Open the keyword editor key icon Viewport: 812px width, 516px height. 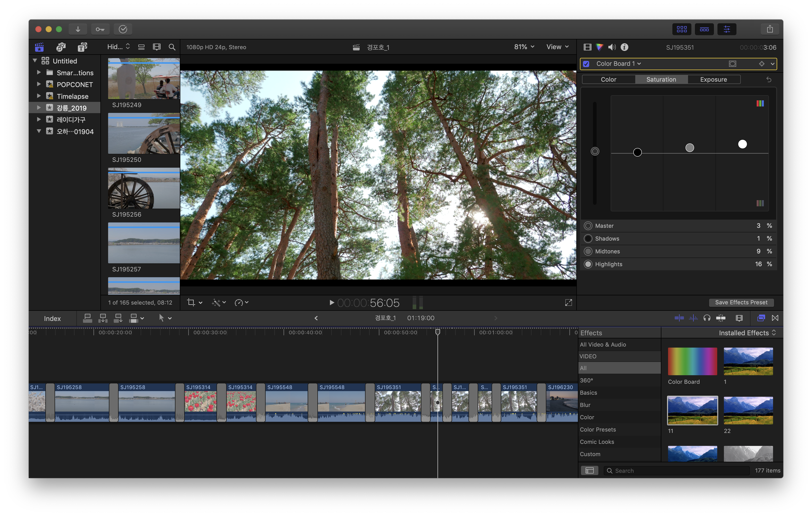point(100,29)
